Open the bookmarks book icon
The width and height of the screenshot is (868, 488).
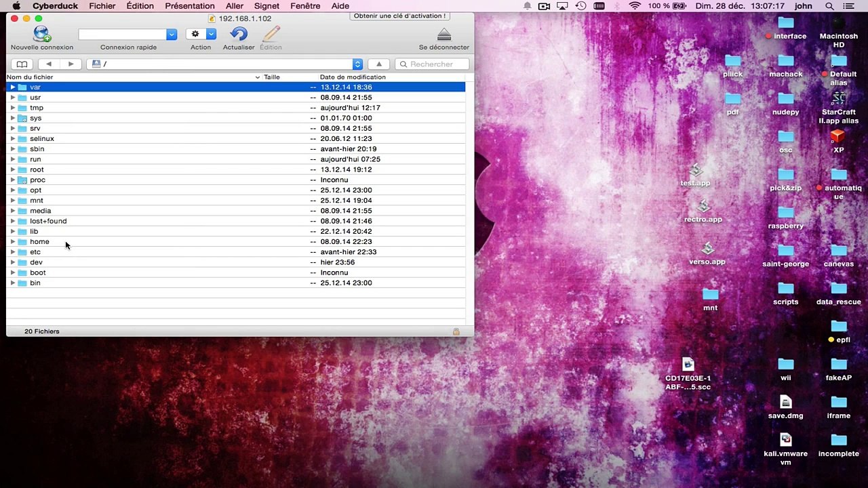coord(22,64)
